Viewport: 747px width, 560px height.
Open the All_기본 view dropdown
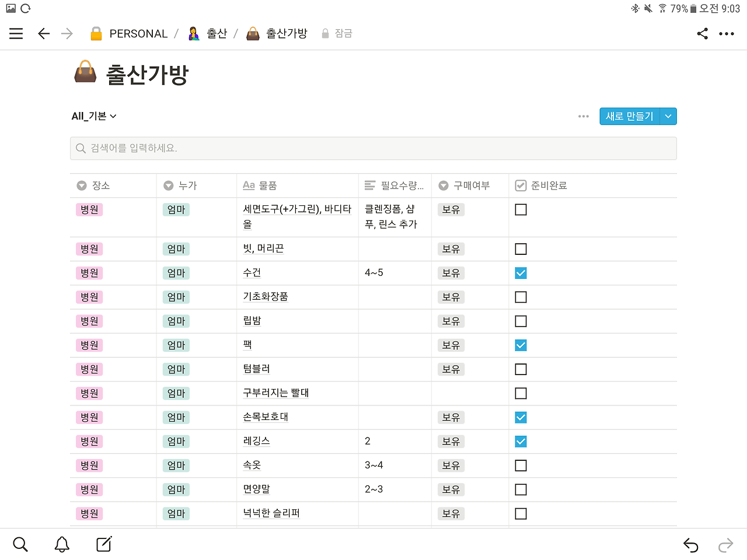pos(94,116)
